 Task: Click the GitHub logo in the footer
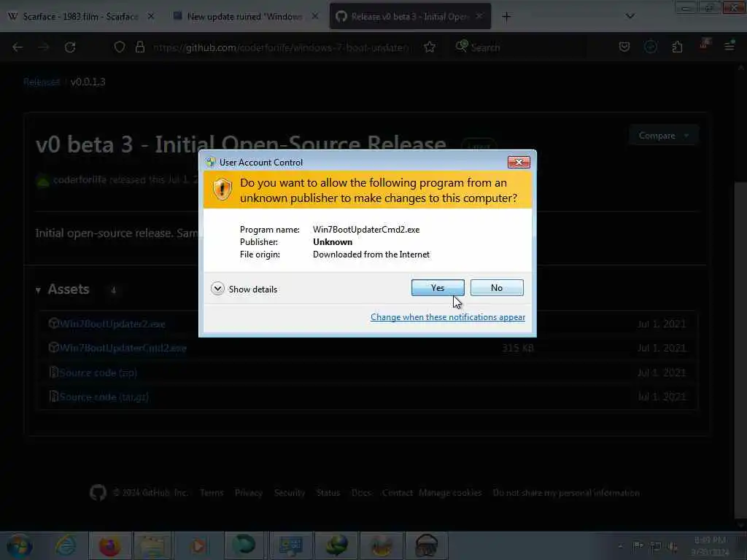coord(98,492)
